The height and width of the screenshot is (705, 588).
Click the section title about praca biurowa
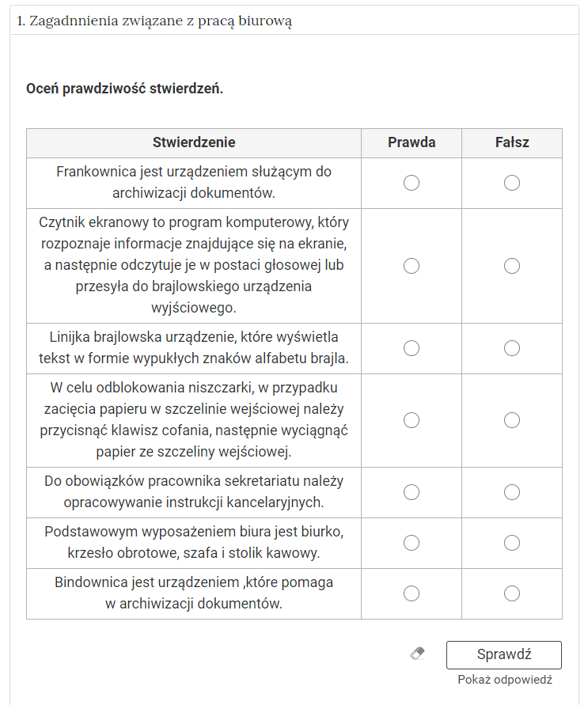click(155, 21)
